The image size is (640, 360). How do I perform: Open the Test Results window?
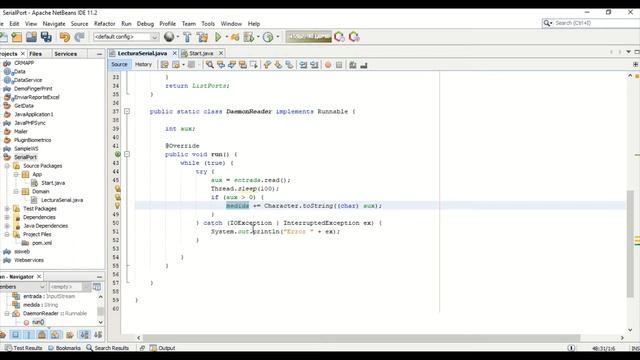[24, 348]
